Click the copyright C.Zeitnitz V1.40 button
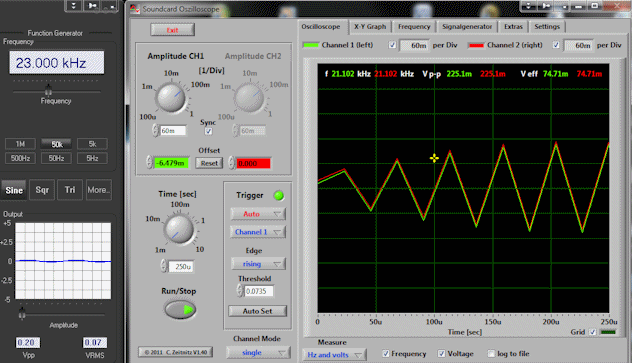632x363 pixels. coord(175,352)
